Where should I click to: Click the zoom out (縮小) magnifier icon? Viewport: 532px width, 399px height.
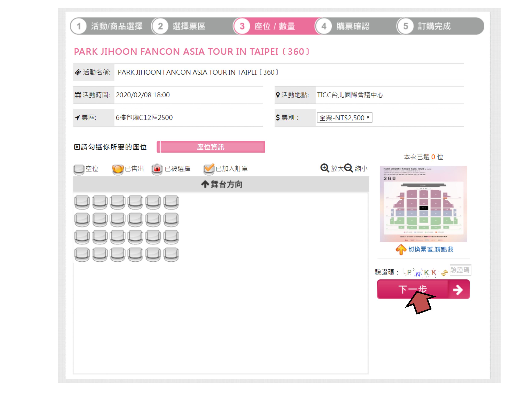(348, 168)
